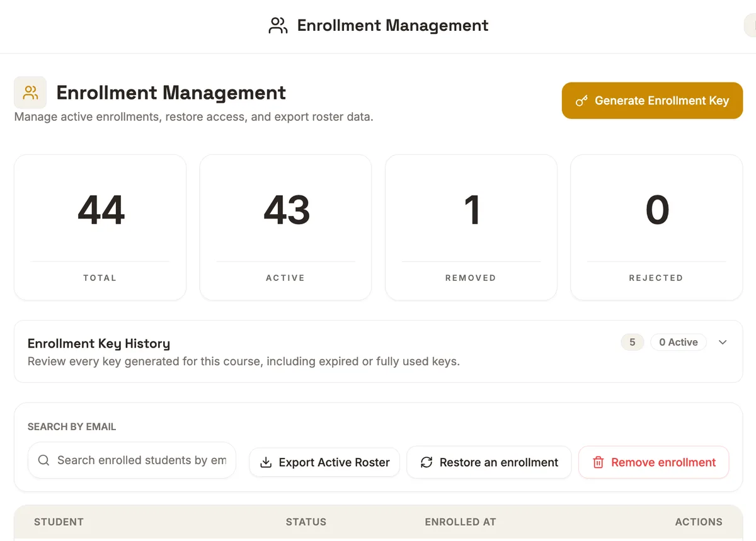Select the Removed enrollments card showing 1
Viewport: 756px width, 541px height.
tap(471, 227)
